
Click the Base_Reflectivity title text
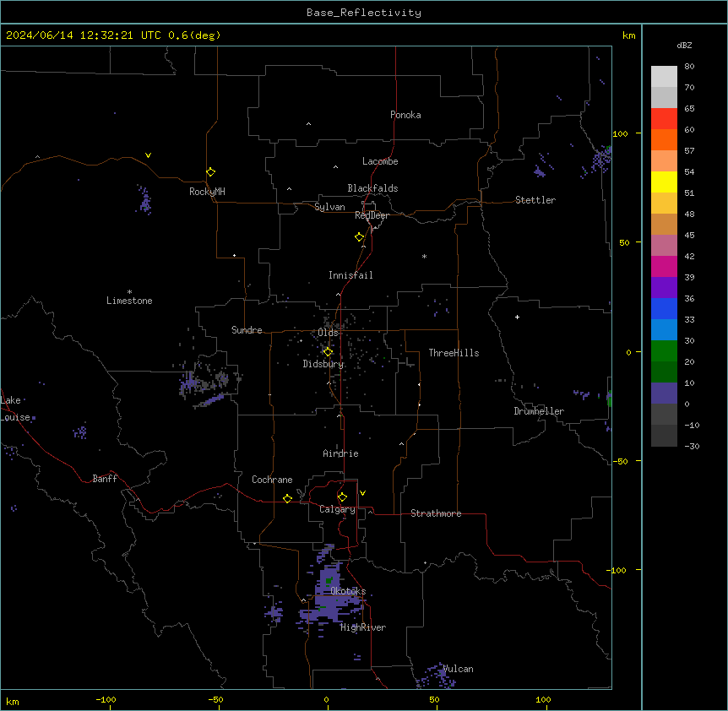click(364, 13)
